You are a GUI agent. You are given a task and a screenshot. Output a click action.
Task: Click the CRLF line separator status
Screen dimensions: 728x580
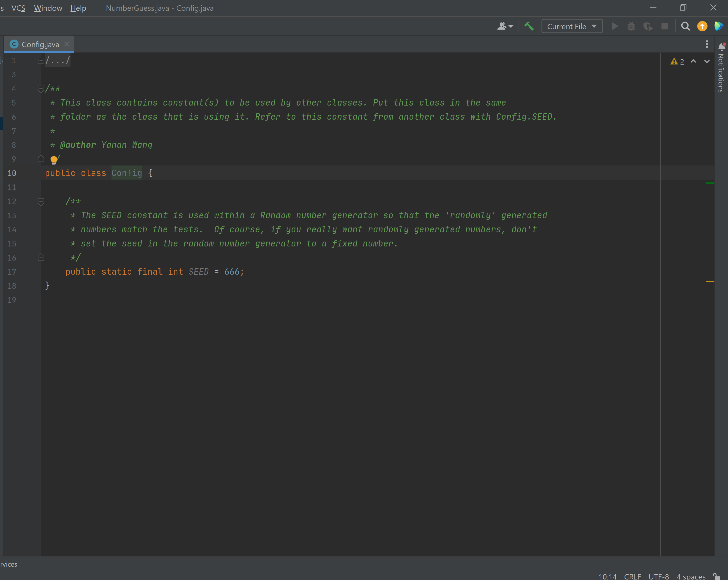pos(632,576)
